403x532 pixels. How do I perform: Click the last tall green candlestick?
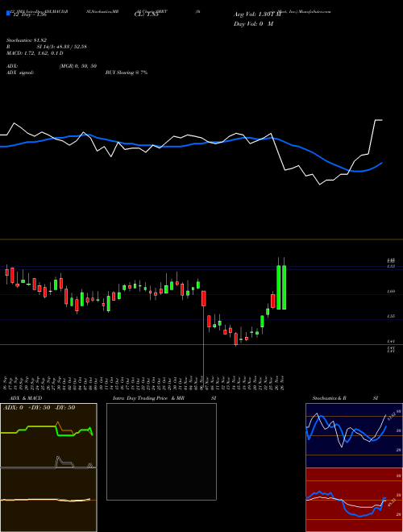click(284, 287)
